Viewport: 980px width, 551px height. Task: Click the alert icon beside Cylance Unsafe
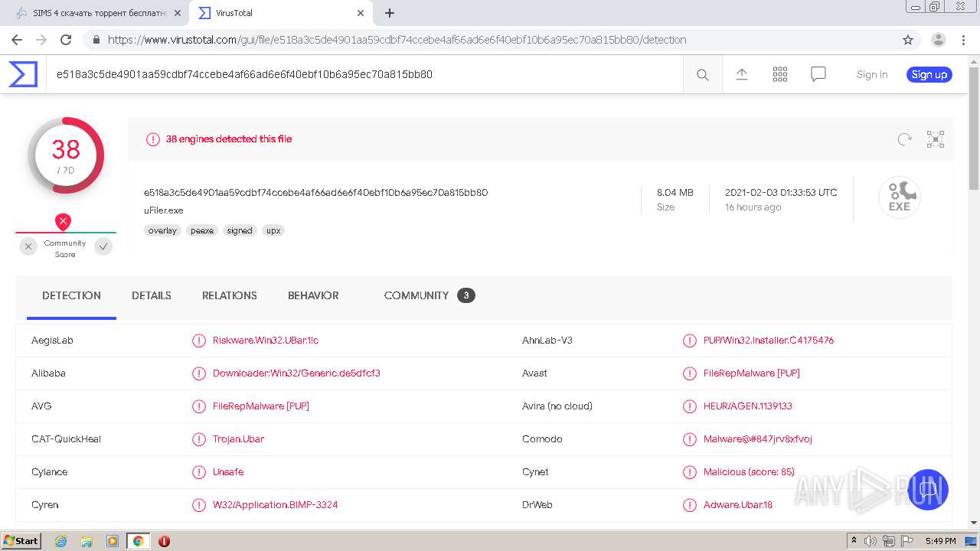point(198,471)
